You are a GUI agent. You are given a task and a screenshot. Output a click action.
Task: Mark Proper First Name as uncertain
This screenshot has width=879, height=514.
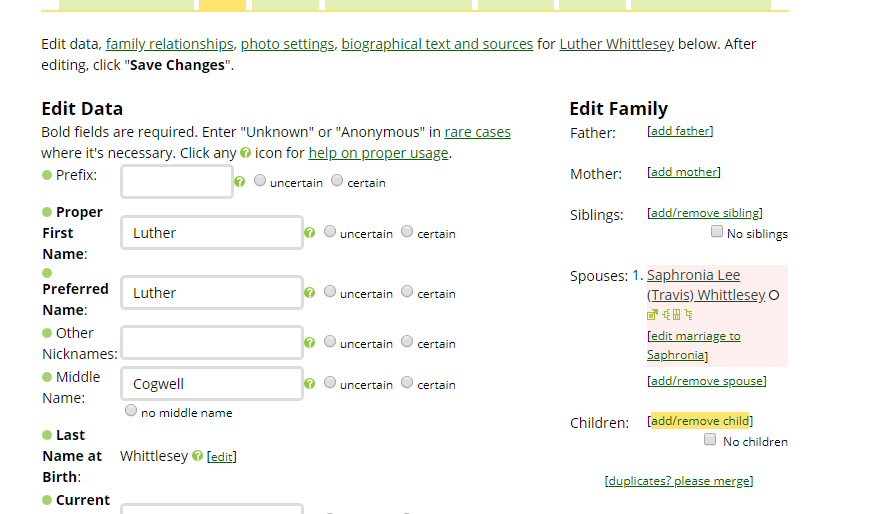coord(330,231)
